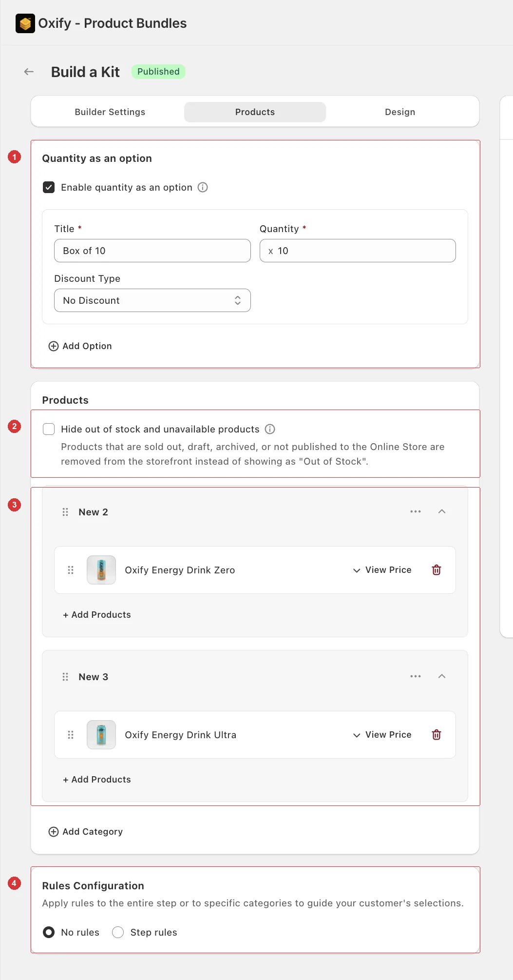Uncheck Enable quantity as an option
The height and width of the screenshot is (980, 513).
tap(49, 187)
